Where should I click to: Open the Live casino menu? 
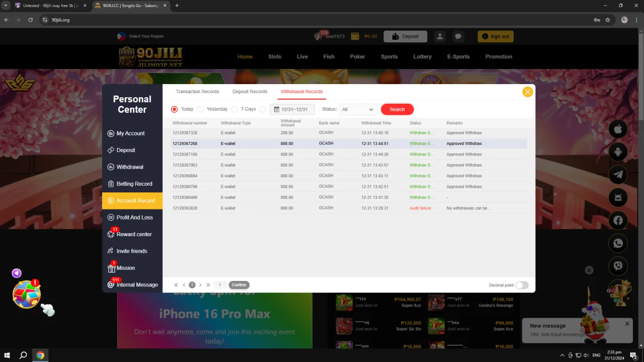pyautogui.click(x=302, y=57)
